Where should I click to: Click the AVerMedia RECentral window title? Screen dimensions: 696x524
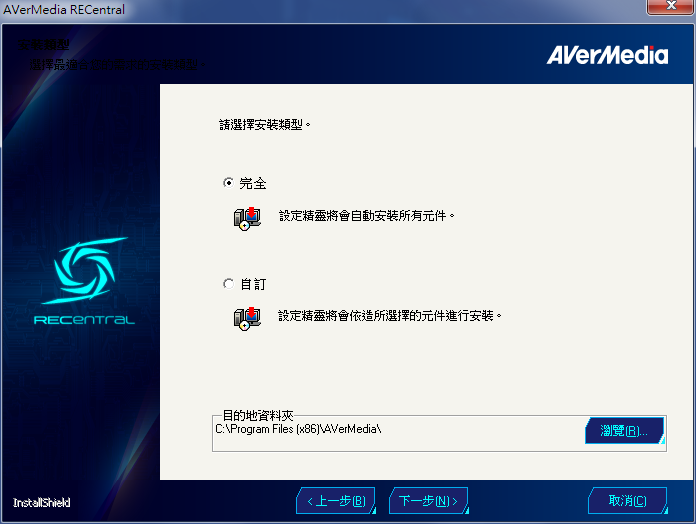64,9
